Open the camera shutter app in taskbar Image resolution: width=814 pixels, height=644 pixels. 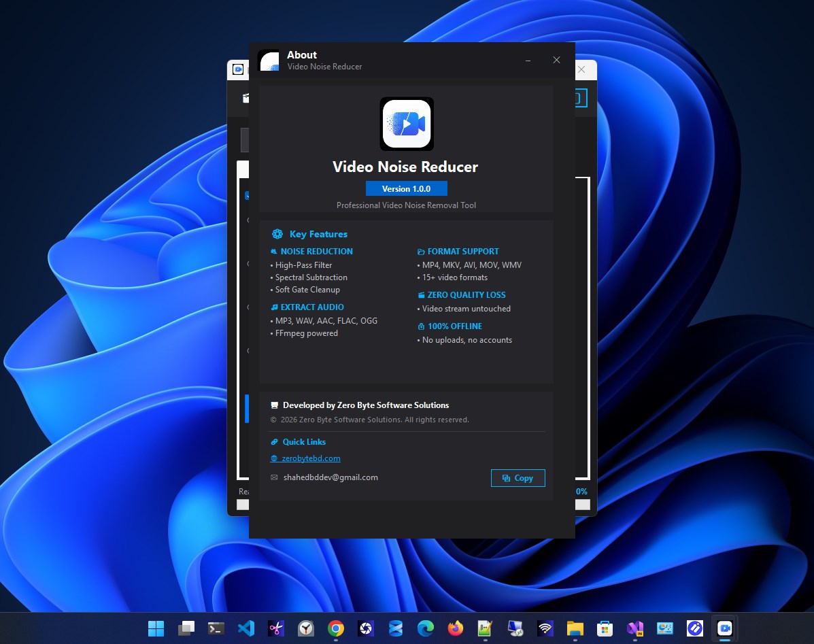[365, 628]
